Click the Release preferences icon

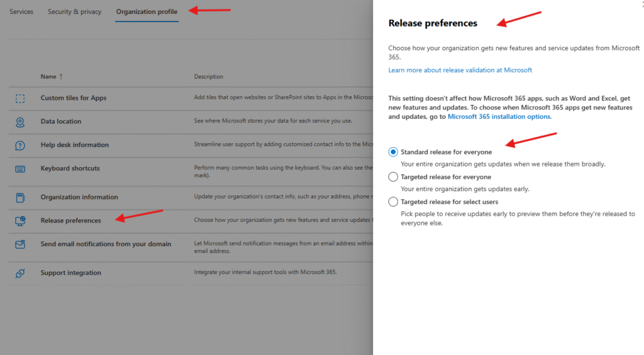pyautogui.click(x=20, y=221)
